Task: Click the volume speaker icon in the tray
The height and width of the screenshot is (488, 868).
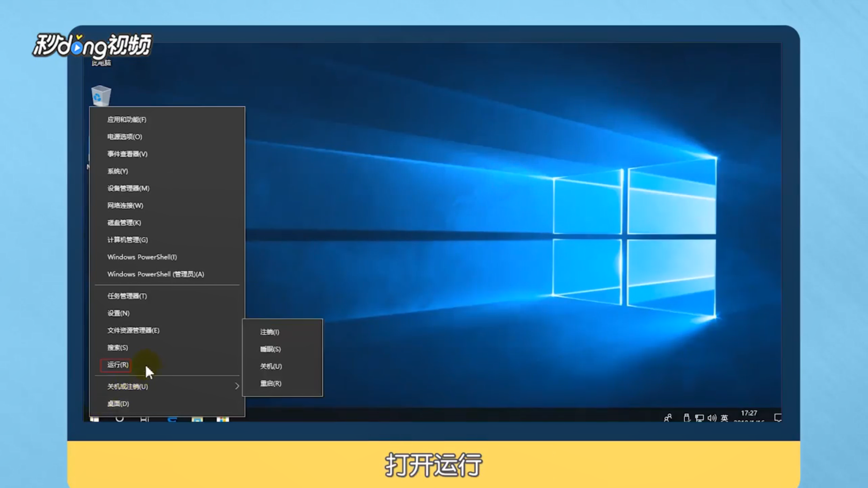Action: [x=712, y=418]
